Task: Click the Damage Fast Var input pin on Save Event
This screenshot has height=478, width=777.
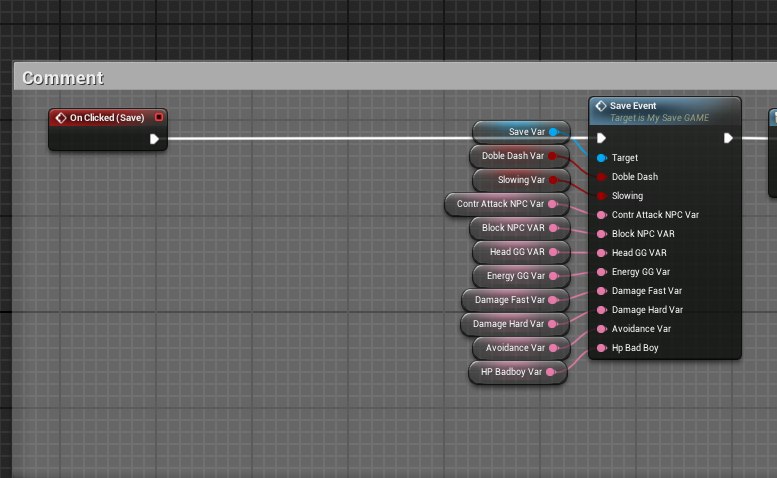Action: (601, 291)
